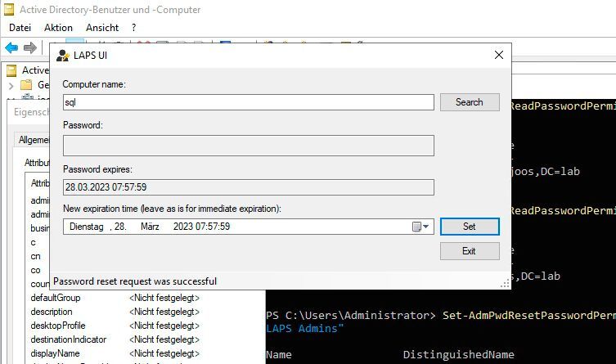Screen dimensions: 616x364
Task: Click the empty Password field
Action: (x=249, y=146)
